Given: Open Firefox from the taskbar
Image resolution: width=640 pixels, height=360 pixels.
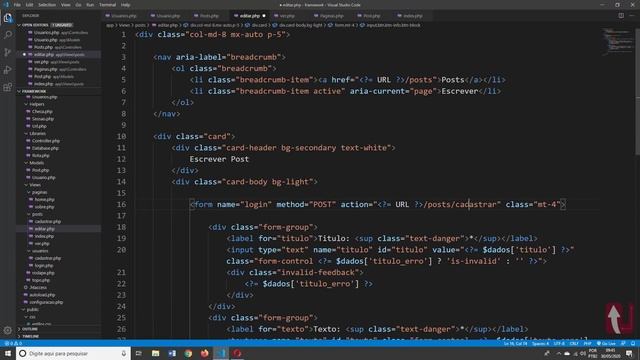Looking at the screenshot, I should click(204, 353).
